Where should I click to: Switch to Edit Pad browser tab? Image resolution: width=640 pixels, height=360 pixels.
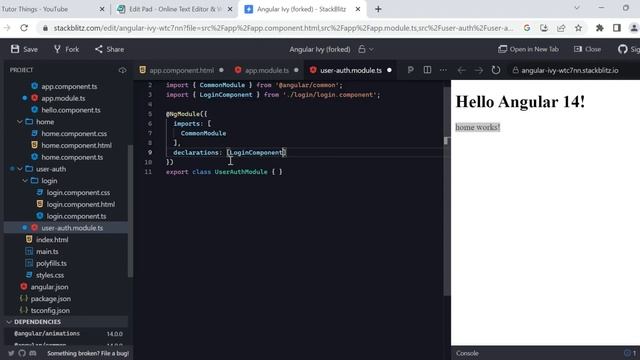tap(176, 9)
